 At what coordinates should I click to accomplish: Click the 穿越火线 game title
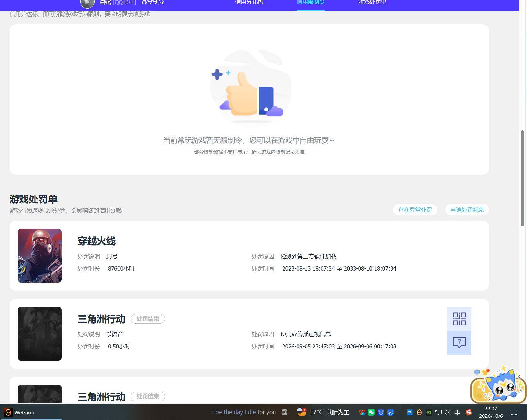pyautogui.click(x=97, y=241)
